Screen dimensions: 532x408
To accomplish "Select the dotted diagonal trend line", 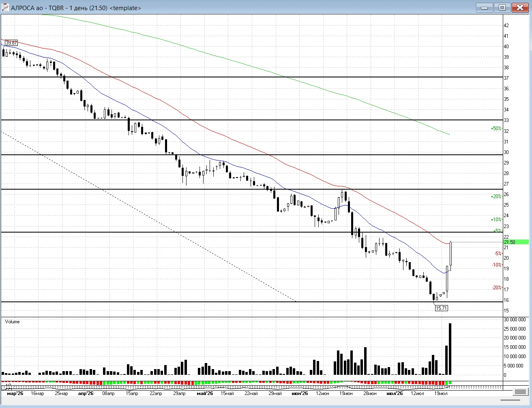I will [x=149, y=216].
